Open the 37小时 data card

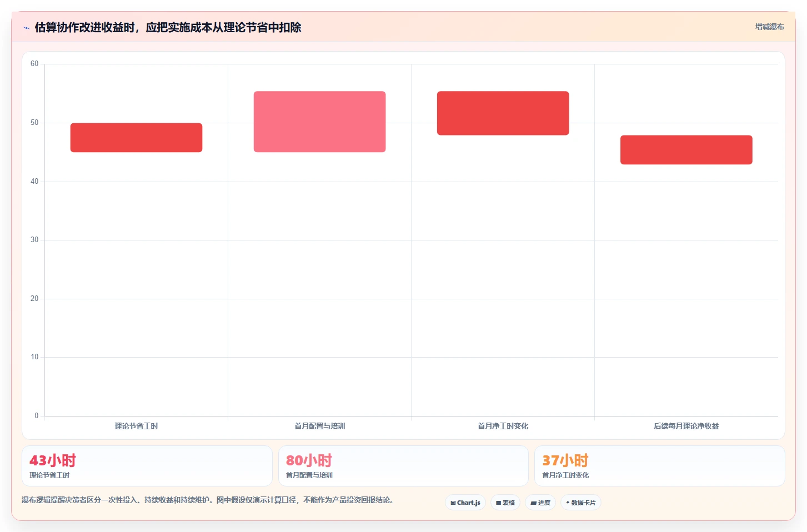pyautogui.click(x=659, y=466)
